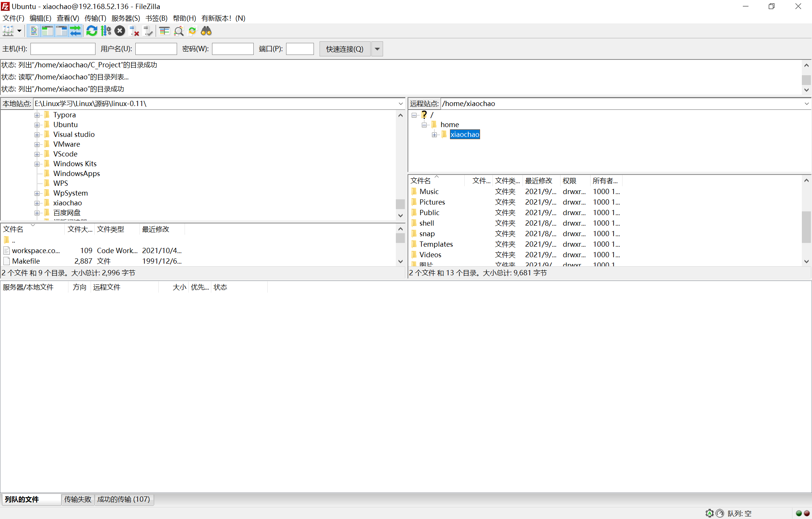Toggle transfer queue display
Image resolution: width=812 pixels, height=519 pixels.
pos(76,31)
